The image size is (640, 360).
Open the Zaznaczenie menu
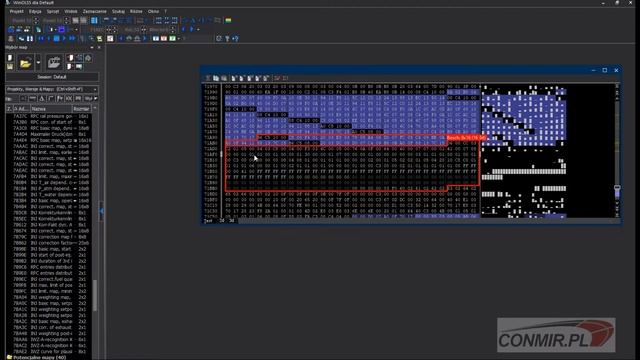94,11
